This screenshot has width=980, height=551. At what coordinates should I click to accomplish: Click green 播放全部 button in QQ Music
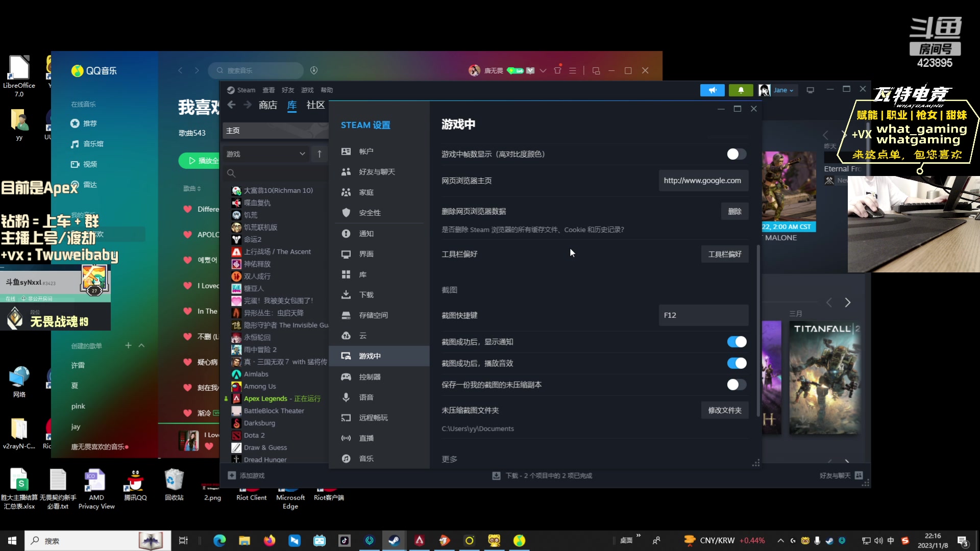click(200, 161)
